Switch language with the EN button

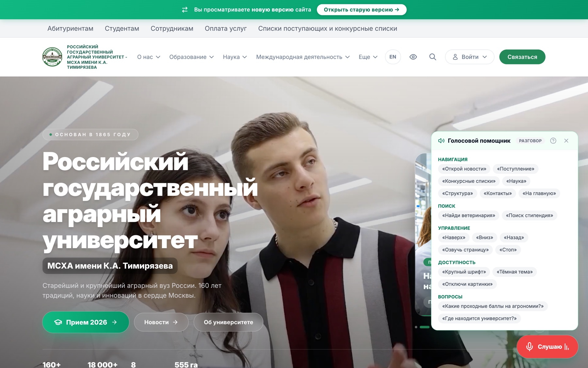[x=393, y=57]
